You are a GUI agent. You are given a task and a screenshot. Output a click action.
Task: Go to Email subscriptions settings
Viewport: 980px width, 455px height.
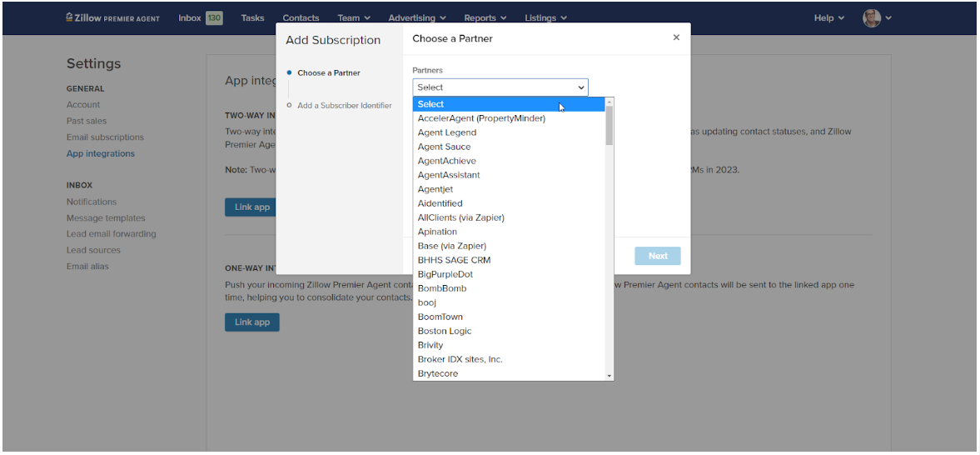tap(105, 137)
